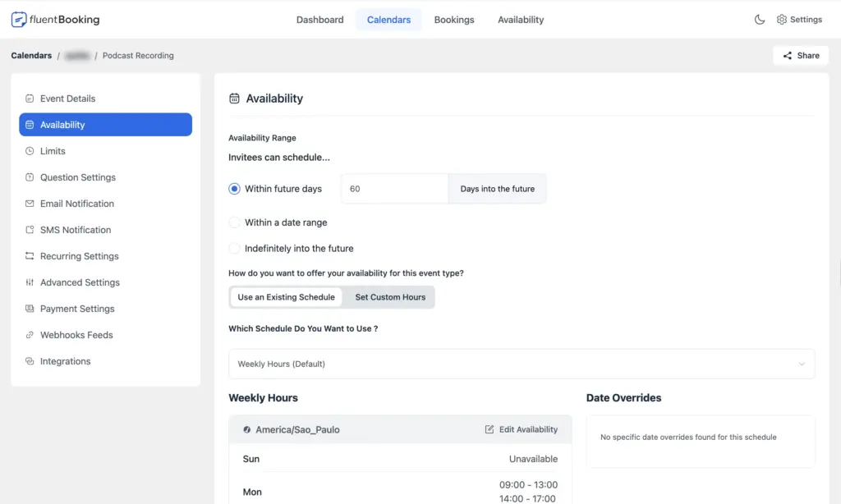The width and height of the screenshot is (841, 504).
Task: Open Integrations section
Action: pos(106,361)
